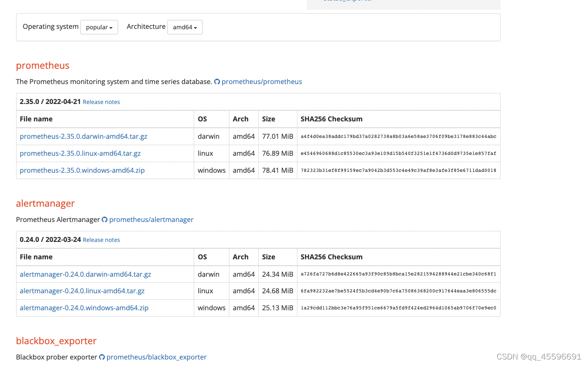588x365 pixels.
Task: Select the checksum starting a726fa727b6d8e
Action: tap(399, 274)
